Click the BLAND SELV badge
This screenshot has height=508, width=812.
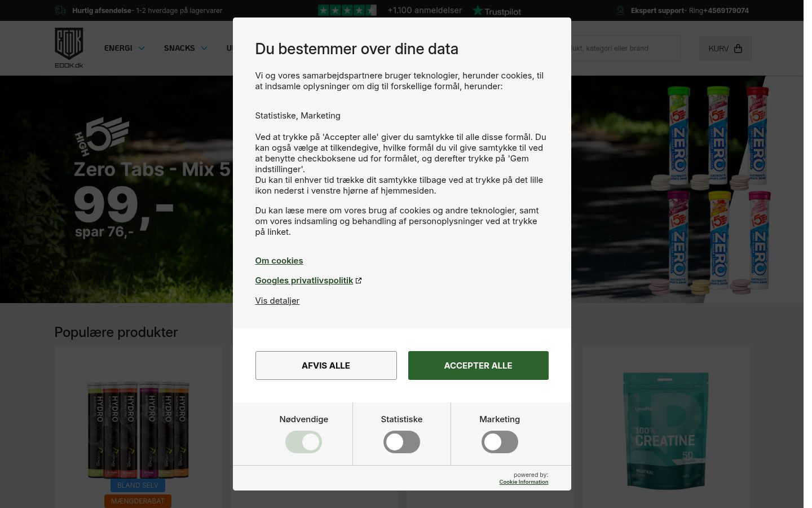click(138, 485)
